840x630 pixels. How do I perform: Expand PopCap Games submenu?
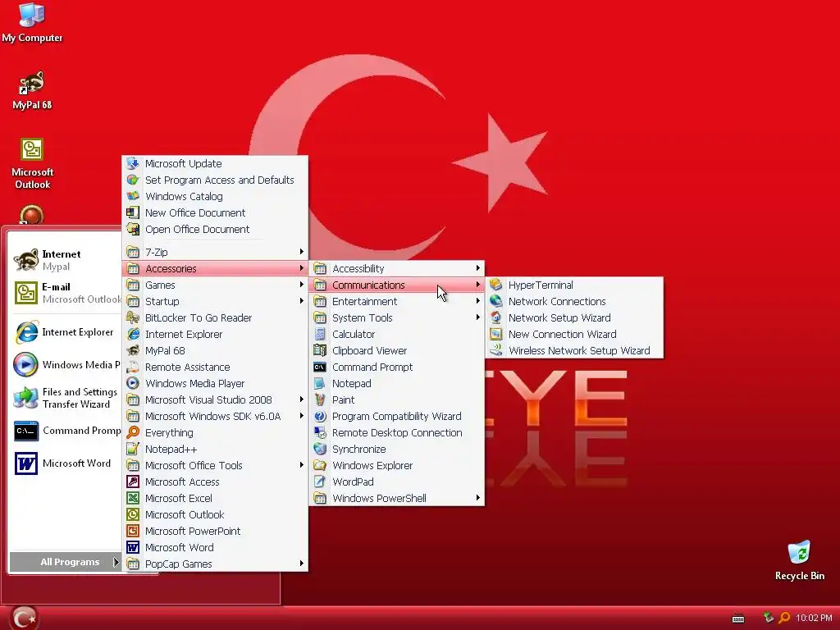pyautogui.click(x=216, y=564)
